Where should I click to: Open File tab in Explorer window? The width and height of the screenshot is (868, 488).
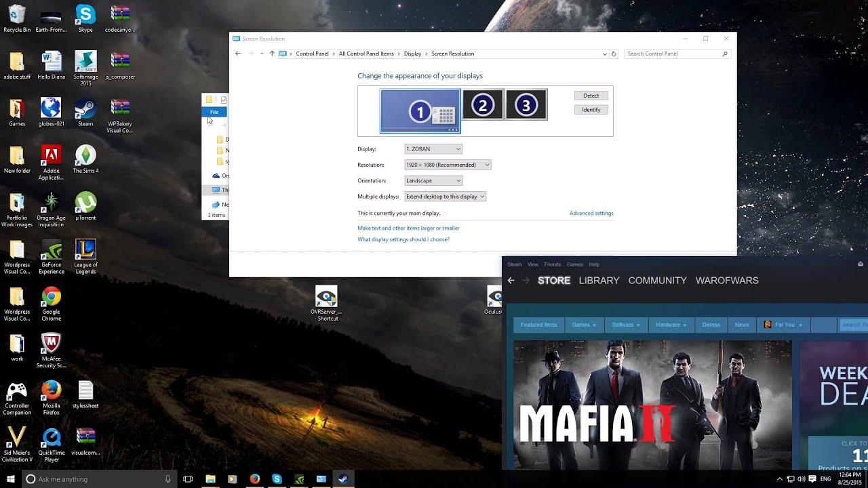coord(214,112)
